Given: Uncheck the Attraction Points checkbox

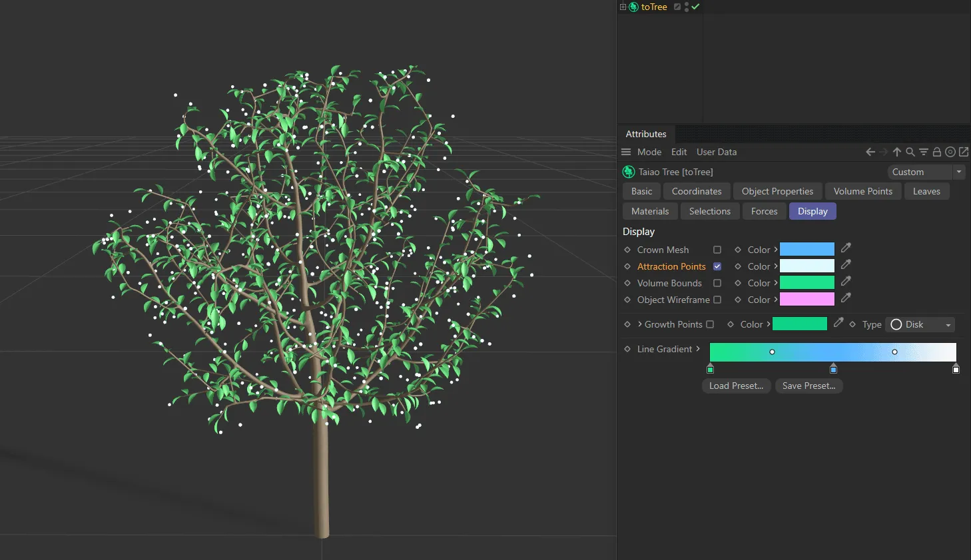Looking at the screenshot, I should pyautogui.click(x=717, y=266).
